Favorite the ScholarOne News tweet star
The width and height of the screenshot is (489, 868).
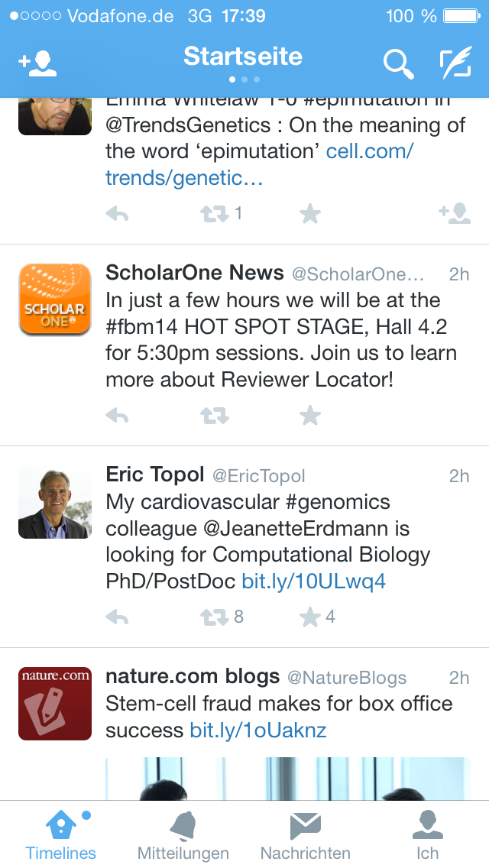(x=310, y=415)
